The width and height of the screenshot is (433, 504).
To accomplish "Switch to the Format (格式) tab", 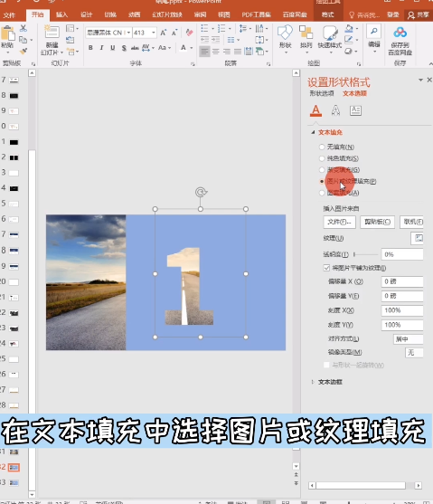I will pos(327,14).
